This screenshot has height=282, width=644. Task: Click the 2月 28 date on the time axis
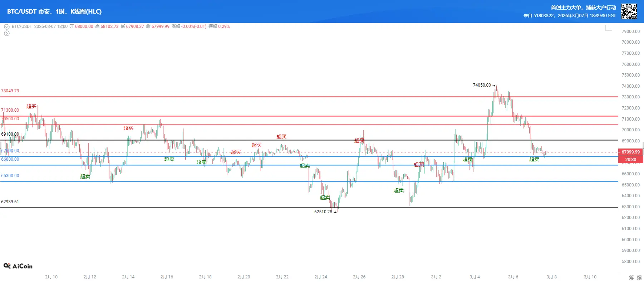pyautogui.click(x=398, y=277)
